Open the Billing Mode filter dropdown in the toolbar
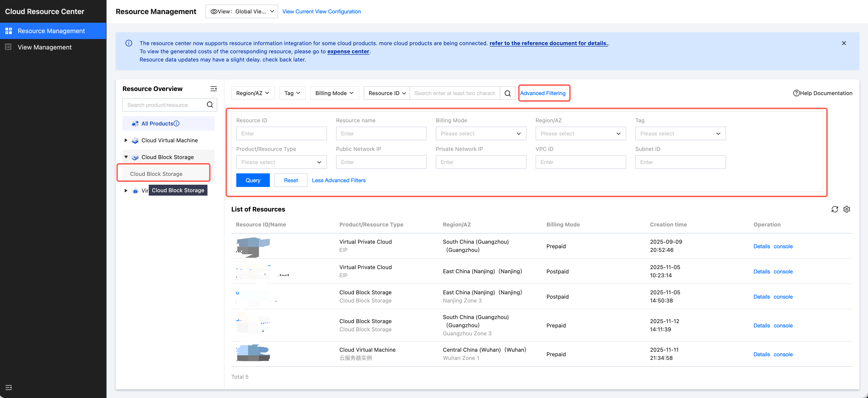 click(334, 93)
